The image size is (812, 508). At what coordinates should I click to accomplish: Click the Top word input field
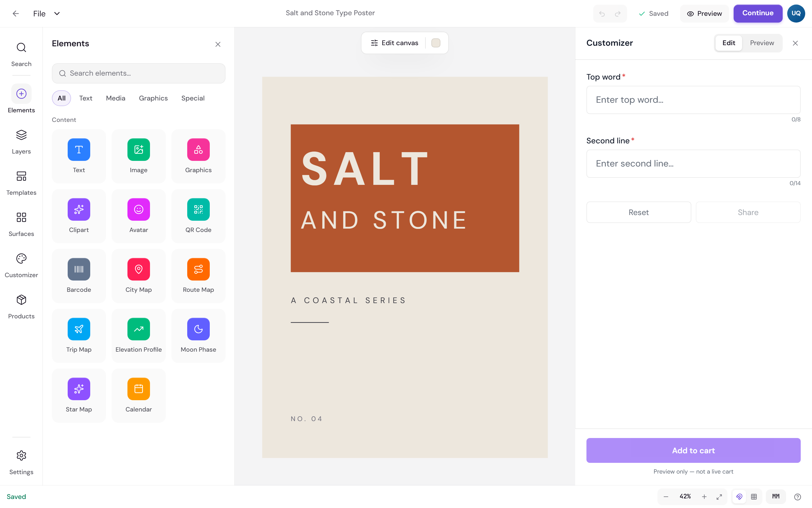tap(693, 100)
